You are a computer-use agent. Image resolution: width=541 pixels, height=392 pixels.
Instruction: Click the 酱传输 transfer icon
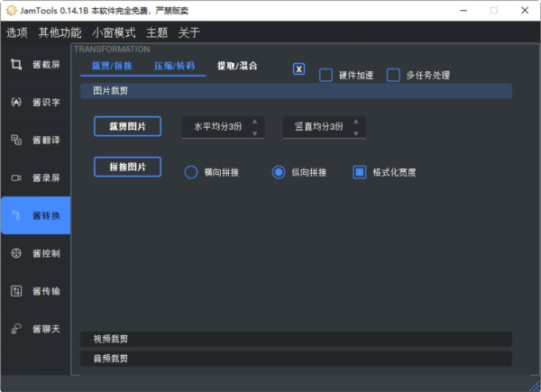point(16,291)
